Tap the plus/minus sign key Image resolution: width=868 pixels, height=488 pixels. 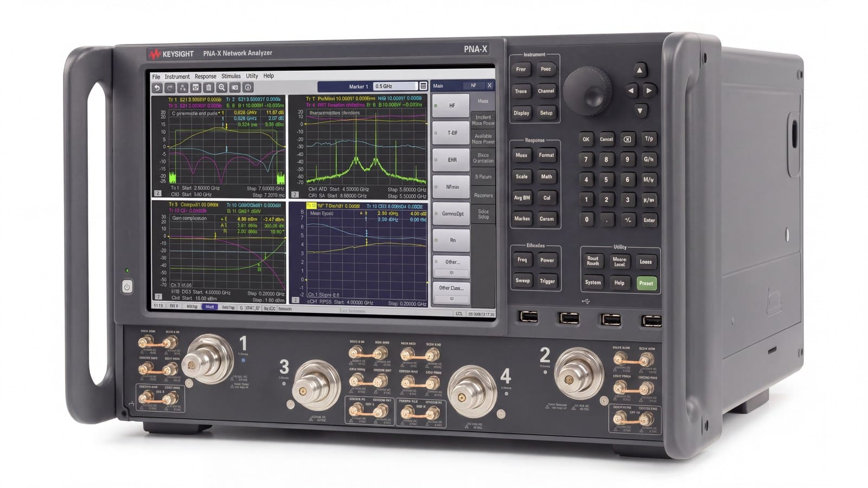click(x=628, y=220)
